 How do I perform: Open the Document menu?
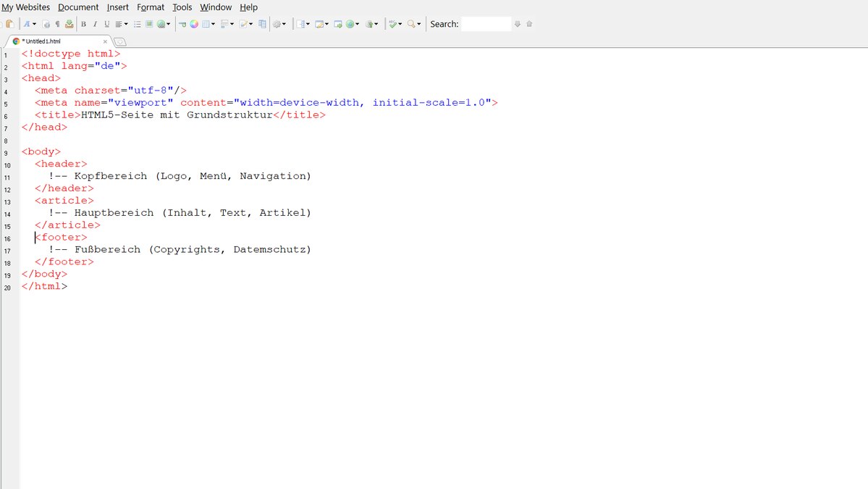[x=78, y=7]
